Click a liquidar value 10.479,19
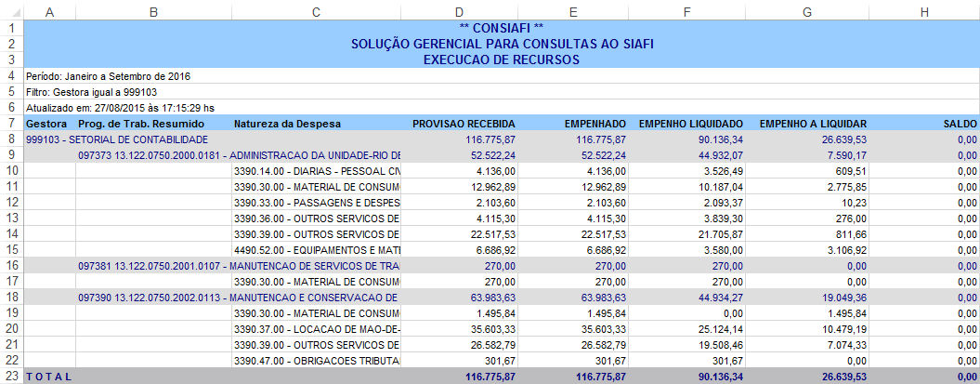This screenshot has height=384, width=980. 807,328
